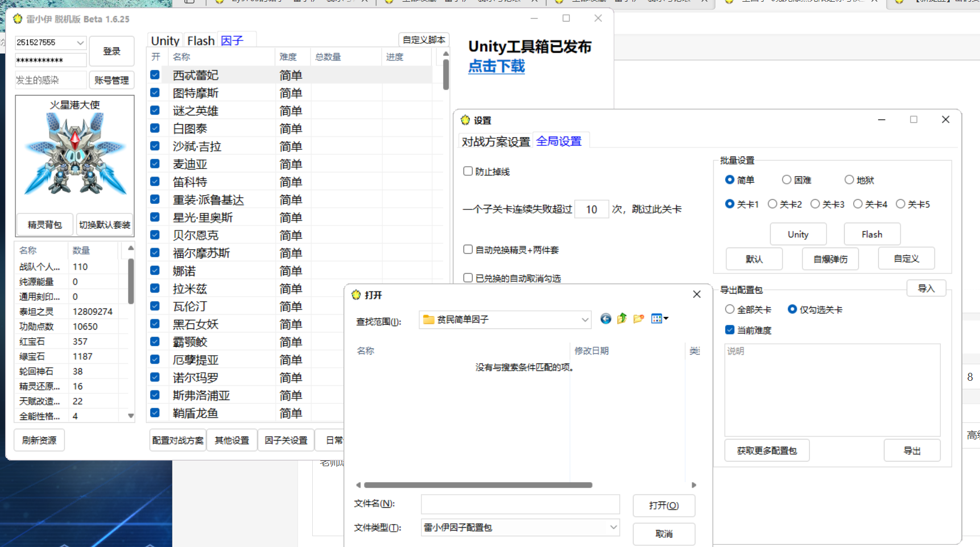This screenshot has height=547, width=980.
Task: Open the 文件类型 dropdown
Action: (x=614, y=528)
